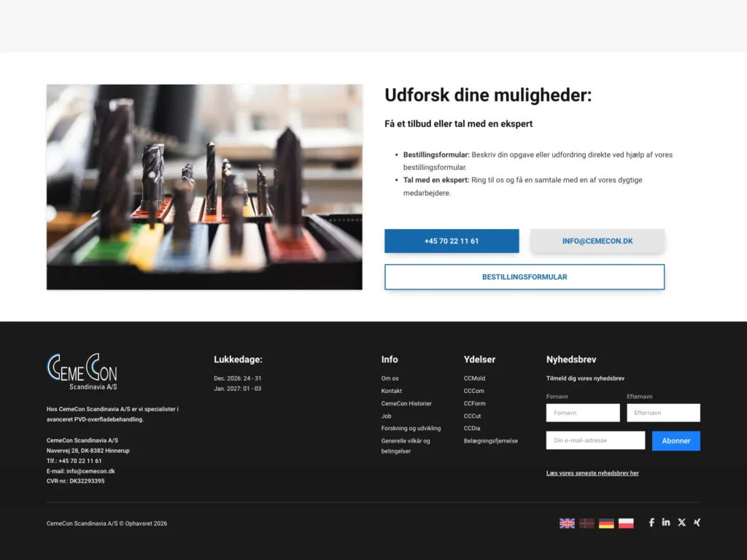Click the Abonner subscribe button
747x560 pixels.
676,441
